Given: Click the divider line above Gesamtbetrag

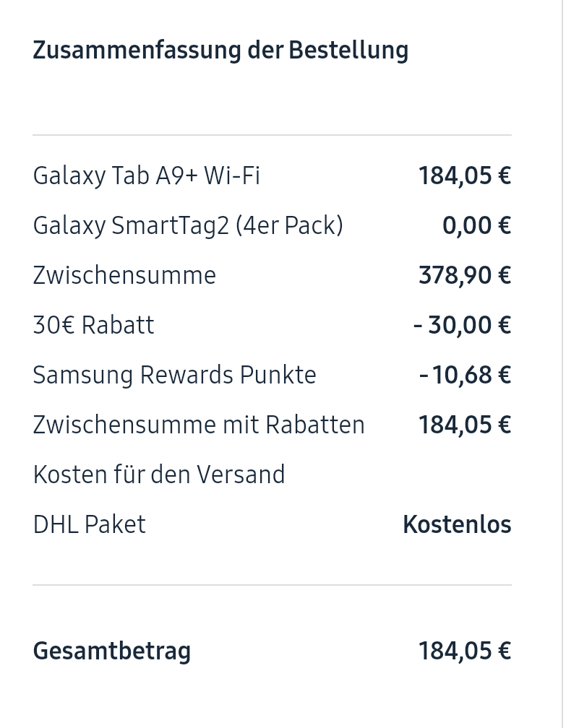Looking at the screenshot, I should (x=272, y=585).
